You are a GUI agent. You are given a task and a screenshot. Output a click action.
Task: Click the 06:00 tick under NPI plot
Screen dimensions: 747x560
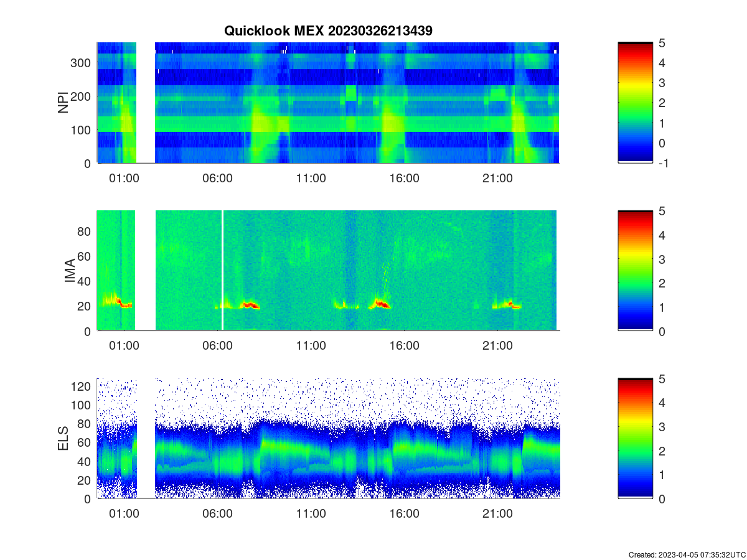pos(218,178)
